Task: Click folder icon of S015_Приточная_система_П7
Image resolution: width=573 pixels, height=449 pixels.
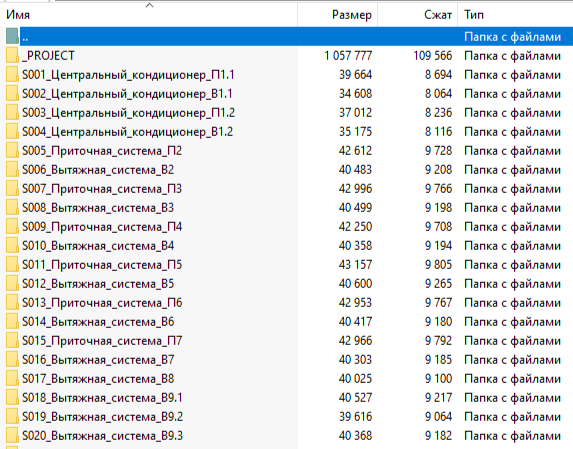Action: click(x=12, y=340)
